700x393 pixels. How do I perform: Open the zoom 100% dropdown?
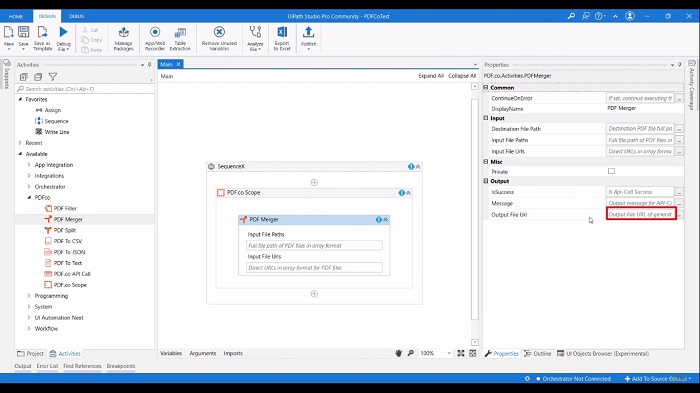[449, 353]
